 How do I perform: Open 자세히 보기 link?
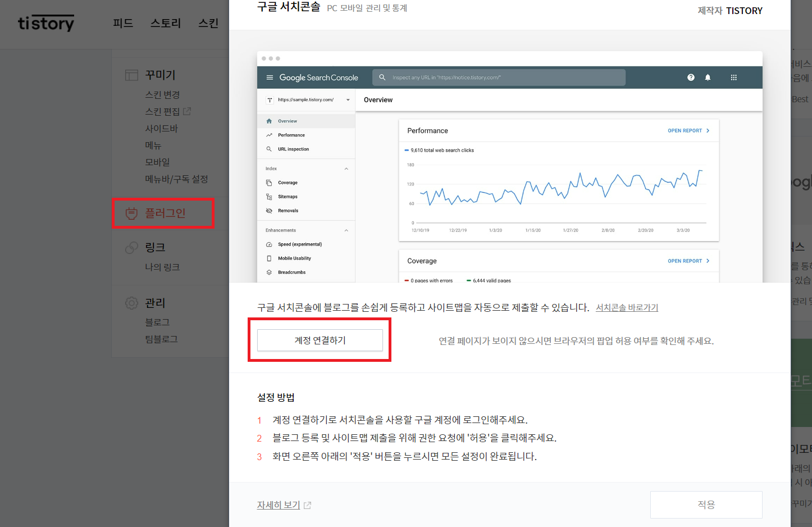(279, 505)
